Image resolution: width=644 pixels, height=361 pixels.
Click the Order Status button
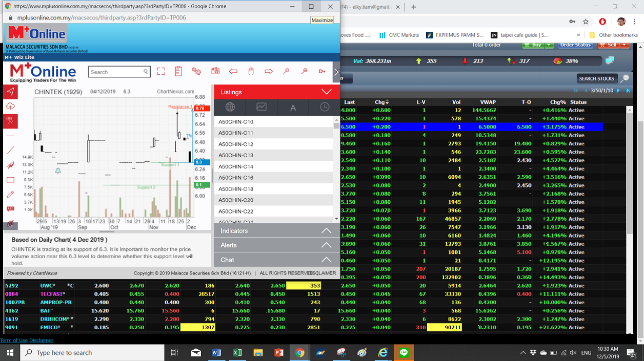[x=575, y=45]
